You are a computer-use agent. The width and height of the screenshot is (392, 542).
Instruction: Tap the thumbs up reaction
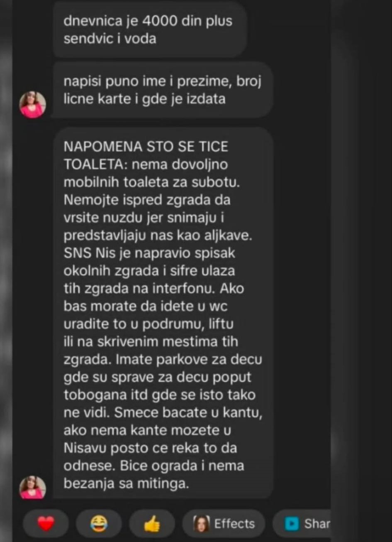point(152,525)
